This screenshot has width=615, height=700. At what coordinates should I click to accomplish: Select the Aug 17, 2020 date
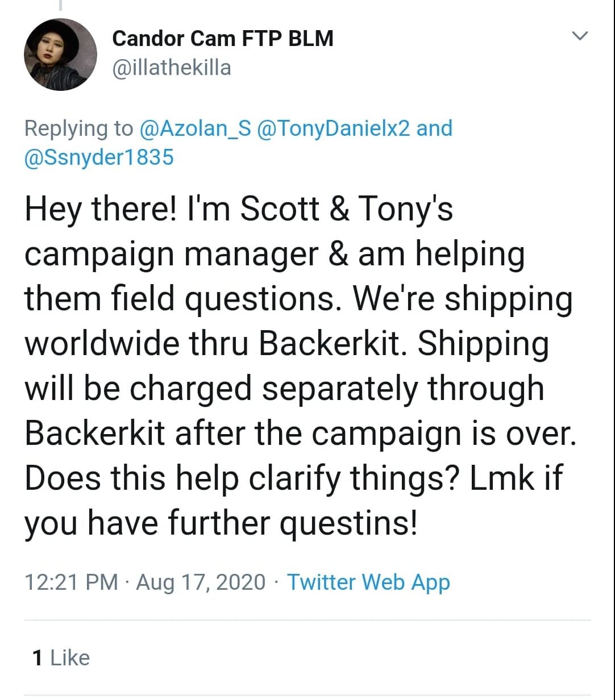click(201, 582)
